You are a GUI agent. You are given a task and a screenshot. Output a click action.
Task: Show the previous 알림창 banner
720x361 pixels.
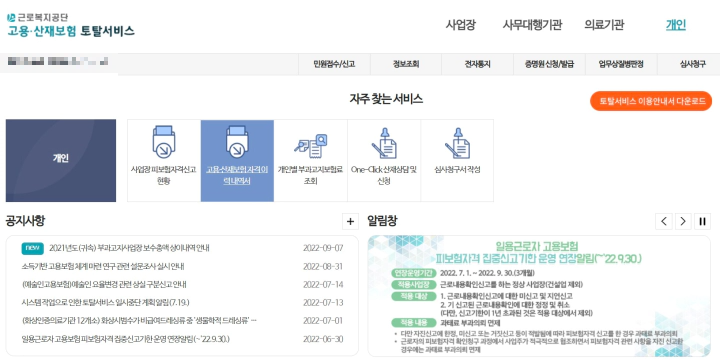[x=664, y=221]
